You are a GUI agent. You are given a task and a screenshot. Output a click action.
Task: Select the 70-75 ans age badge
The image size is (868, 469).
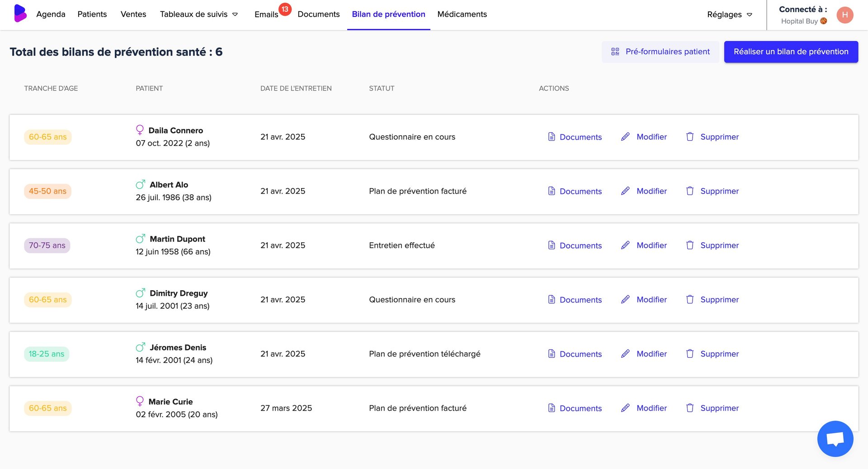(x=47, y=246)
